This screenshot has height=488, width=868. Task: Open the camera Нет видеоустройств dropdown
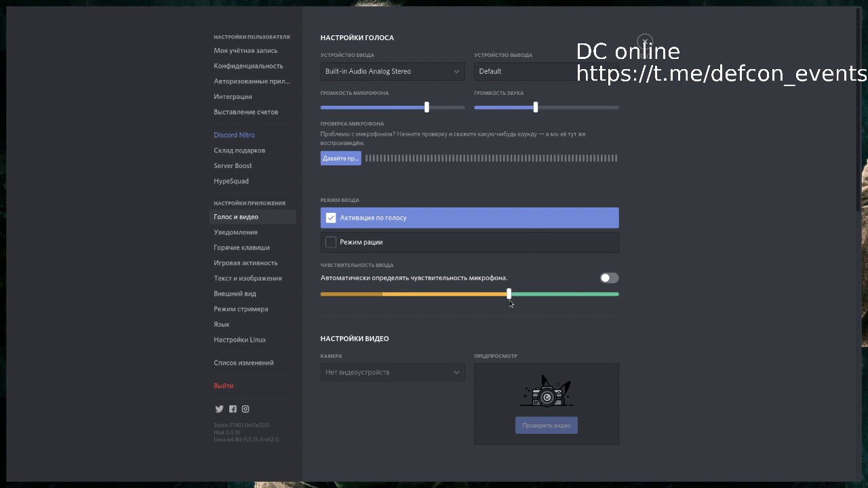click(x=393, y=372)
